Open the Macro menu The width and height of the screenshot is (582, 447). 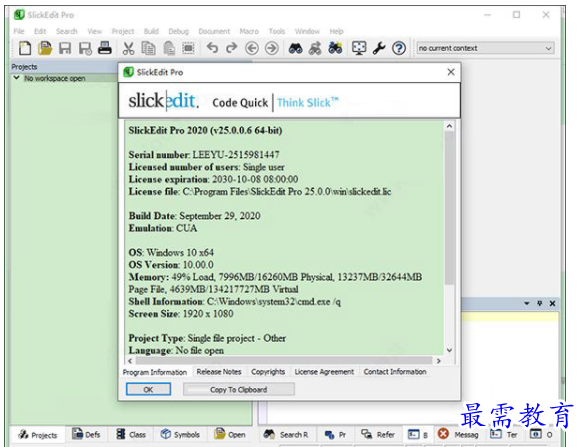coord(249,31)
